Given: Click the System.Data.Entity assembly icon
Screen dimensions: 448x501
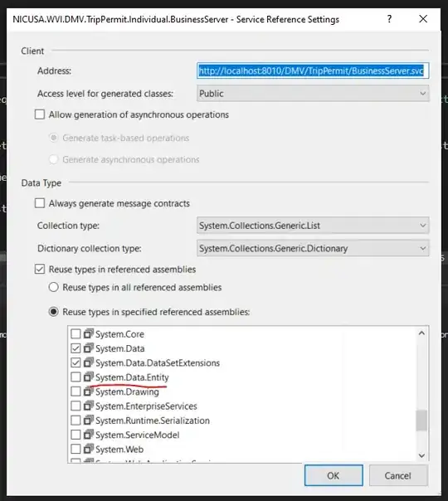Looking at the screenshot, I should pos(89,377).
